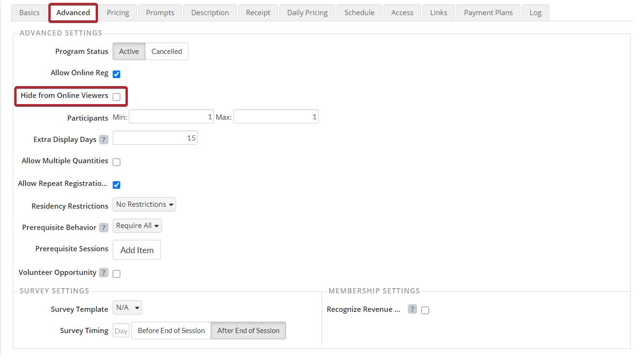Switch to the Basics tab

[x=29, y=13]
